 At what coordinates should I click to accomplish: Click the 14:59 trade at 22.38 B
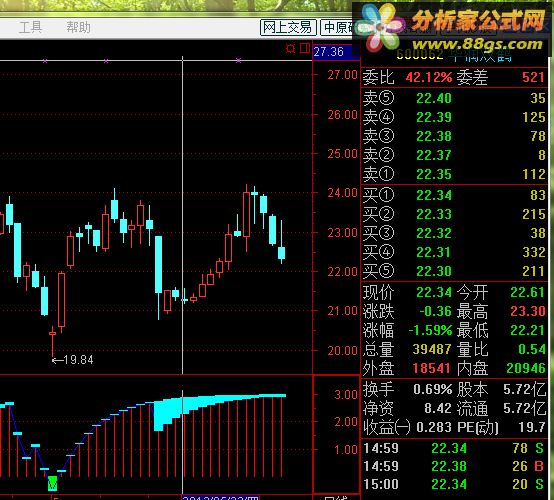[454, 466]
